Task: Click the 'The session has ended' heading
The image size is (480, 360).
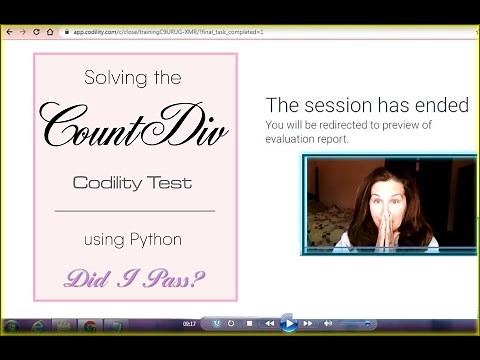Action: click(x=367, y=105)
